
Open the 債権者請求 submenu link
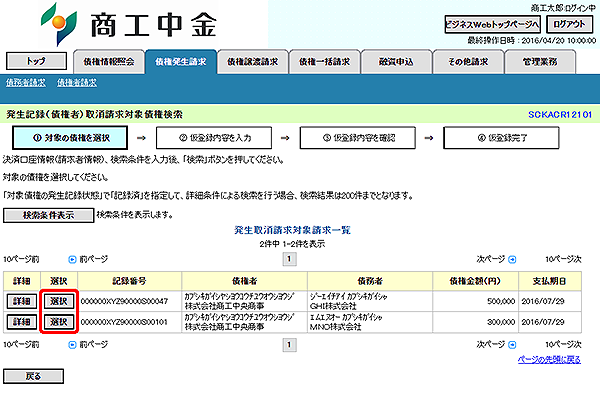77,83
